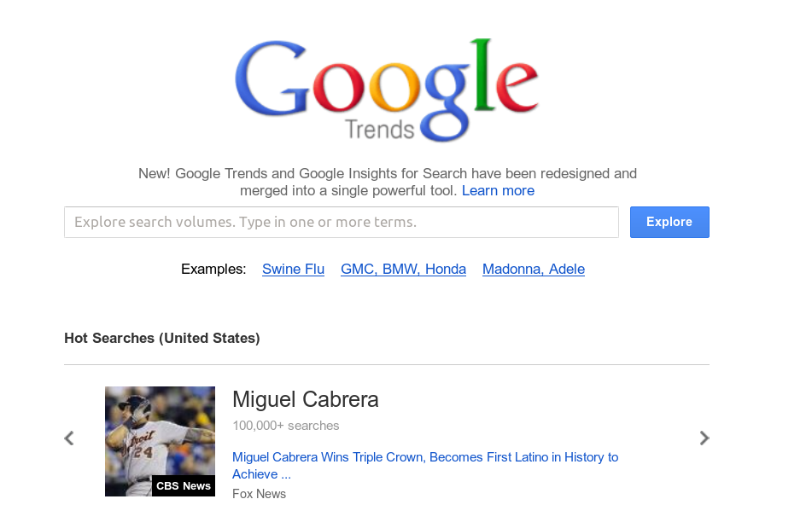This screenshot has width=812, height=505.
Task: Show the previous hot search with left chevron
Action: pos(69,438)
